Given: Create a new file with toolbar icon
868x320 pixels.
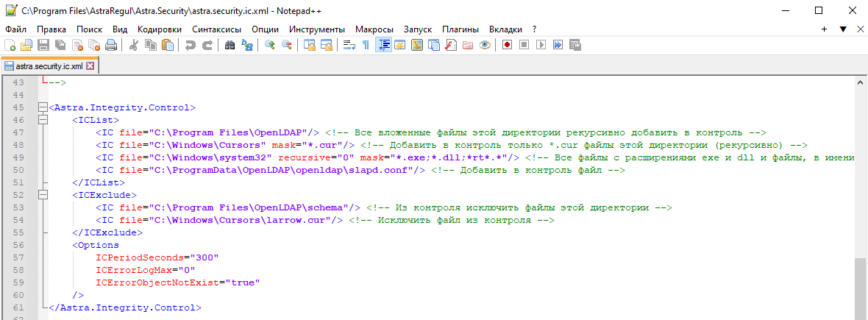Looking at the screenshot, I should coord(10,45).
